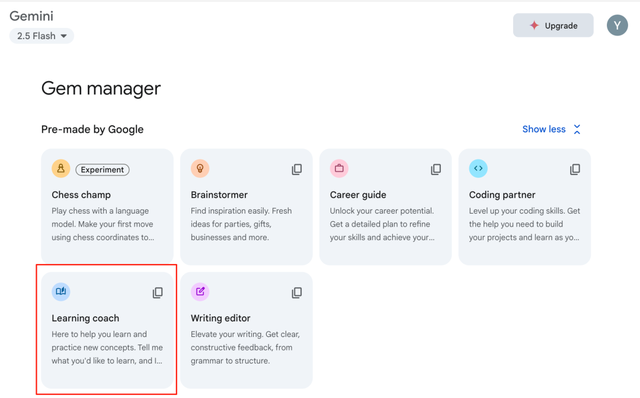Image resolution: width=640 pixels, height=398 pixels.
Task: Open the Y account avatar menu
Action: (617, 25)
